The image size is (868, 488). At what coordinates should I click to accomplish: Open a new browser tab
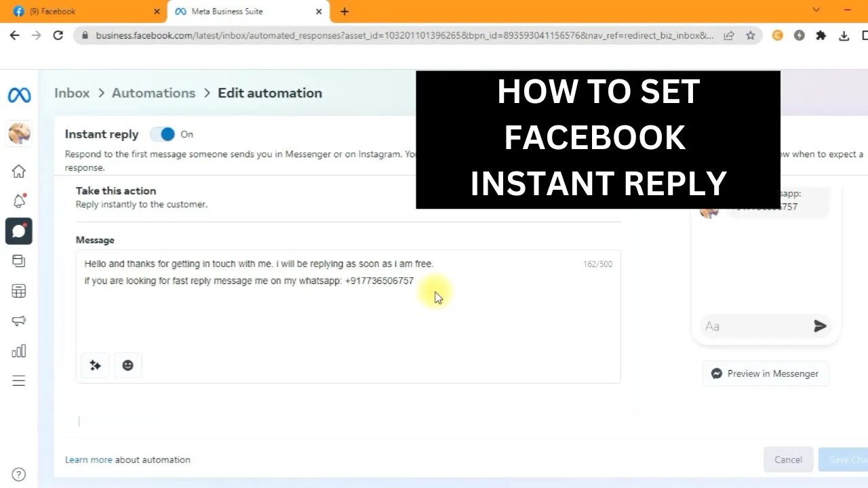(344, 12)
